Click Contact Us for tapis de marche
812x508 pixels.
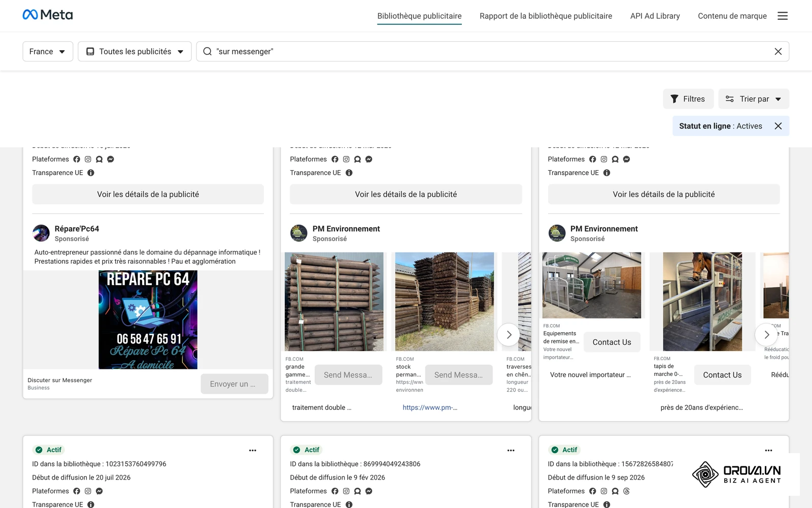point(722,375)
